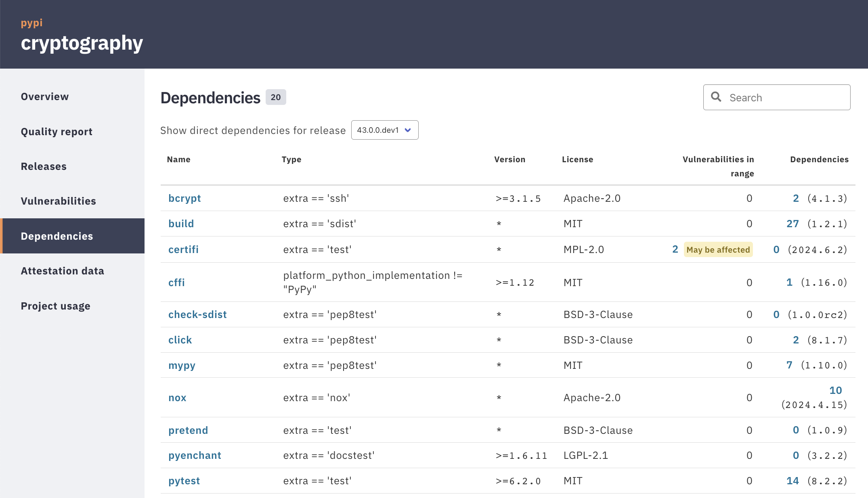
Task: Click the May be affected badge
Action: point(718,249)
